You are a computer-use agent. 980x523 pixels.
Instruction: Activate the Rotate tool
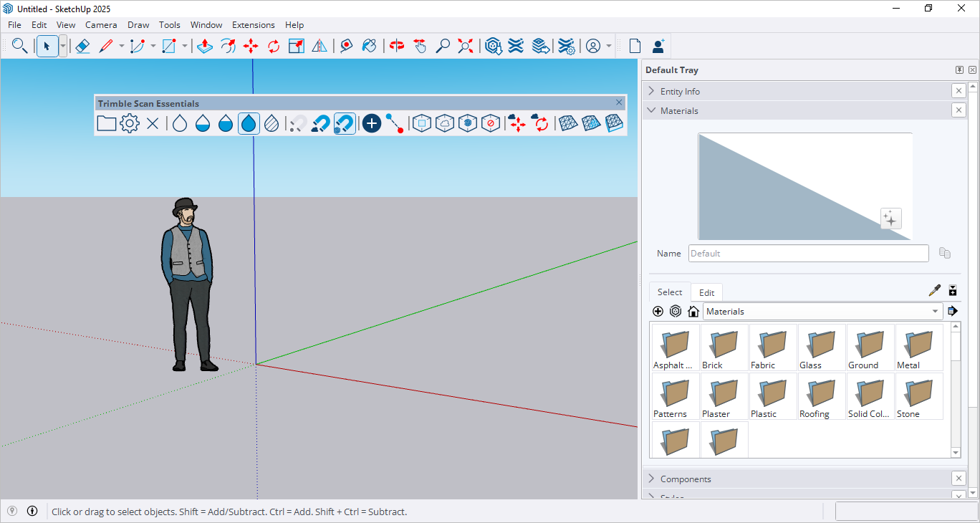coord(273,45)
